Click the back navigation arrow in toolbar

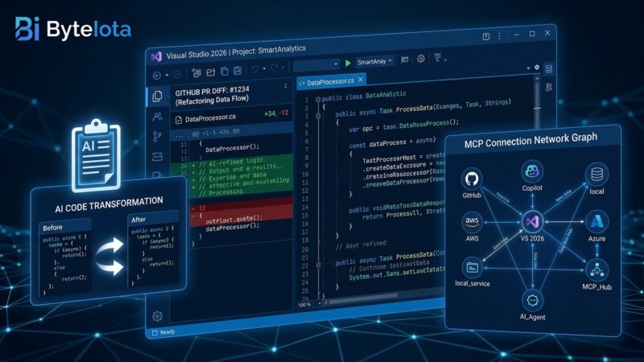[157, 76]
